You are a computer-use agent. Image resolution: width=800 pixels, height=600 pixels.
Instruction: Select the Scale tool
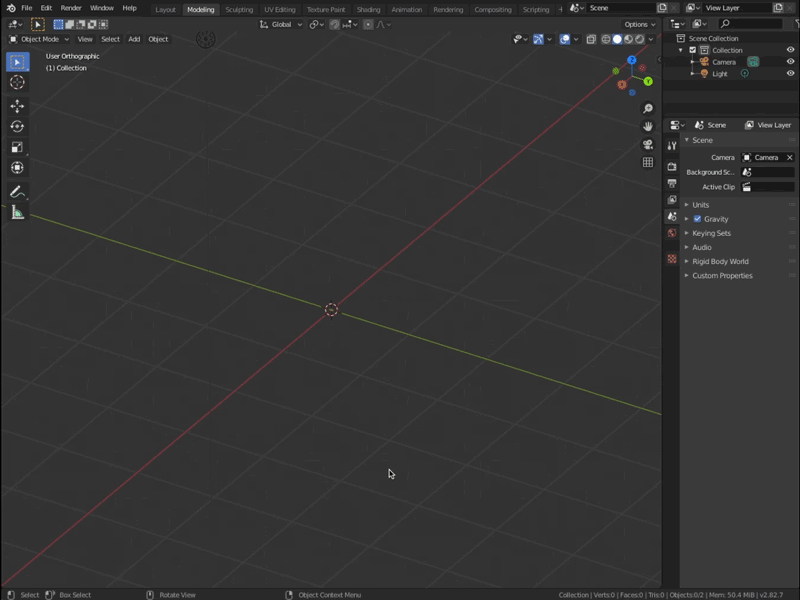[x=17, y=147]
